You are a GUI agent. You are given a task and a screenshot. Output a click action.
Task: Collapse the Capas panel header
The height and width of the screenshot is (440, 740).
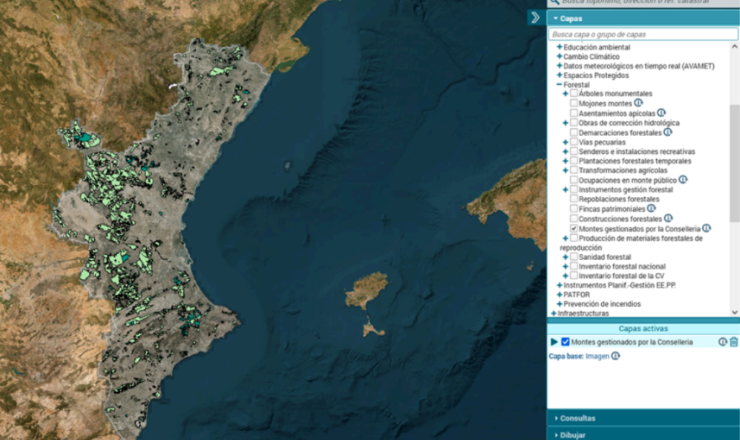point(643,18)
